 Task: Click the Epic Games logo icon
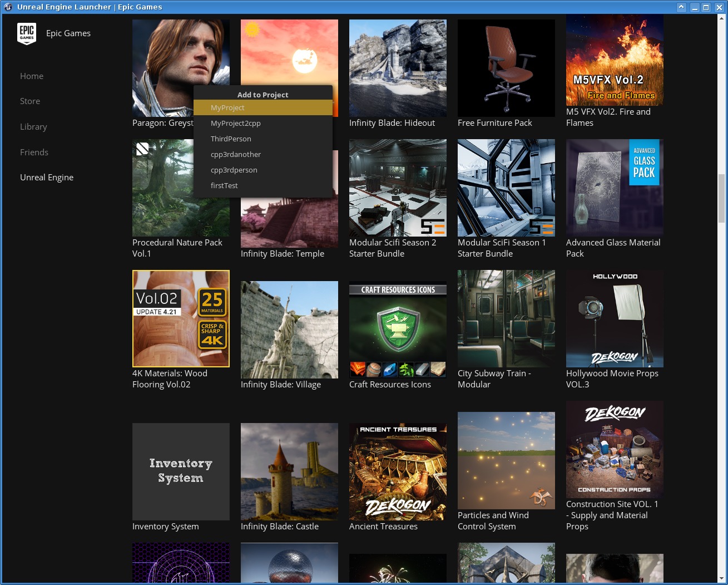[x=27, y=33]
